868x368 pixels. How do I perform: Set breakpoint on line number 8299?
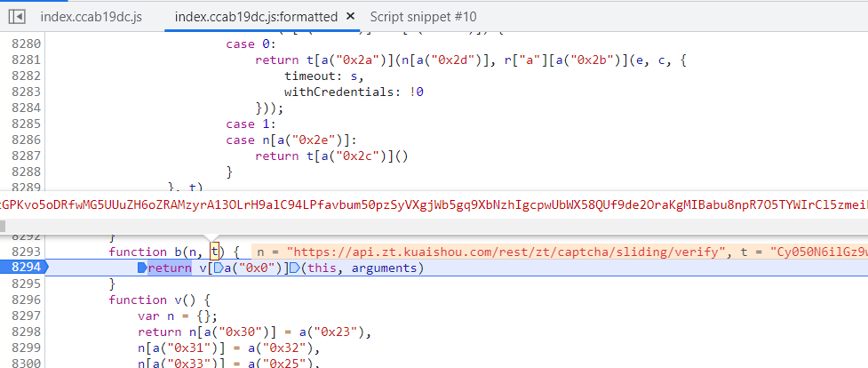[26, 348]
